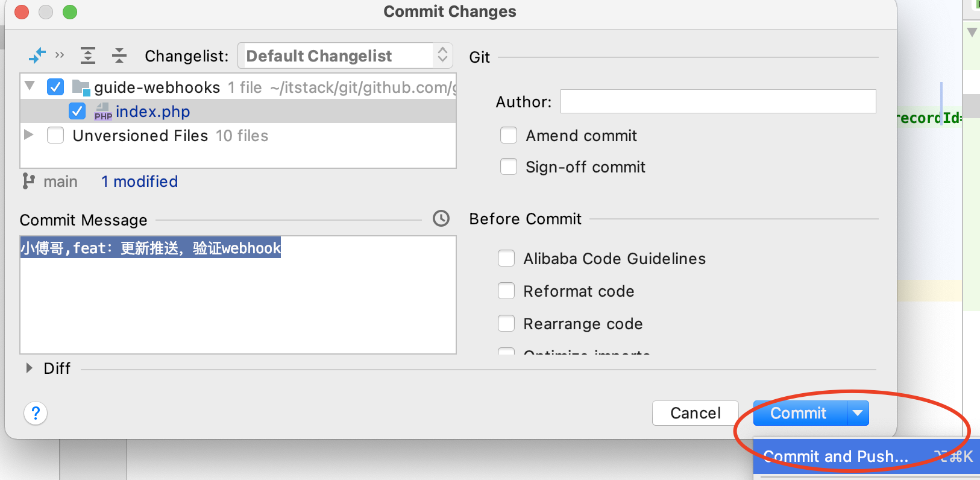Screen dimensions: 980x480
Task: Click the 1 modified link
Action: click(139, 182)
